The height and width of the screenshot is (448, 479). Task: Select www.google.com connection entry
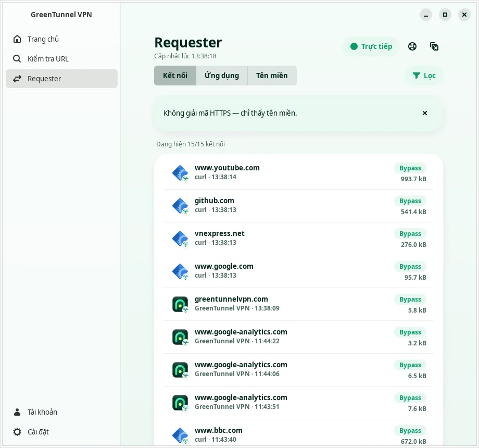[298, 271]
